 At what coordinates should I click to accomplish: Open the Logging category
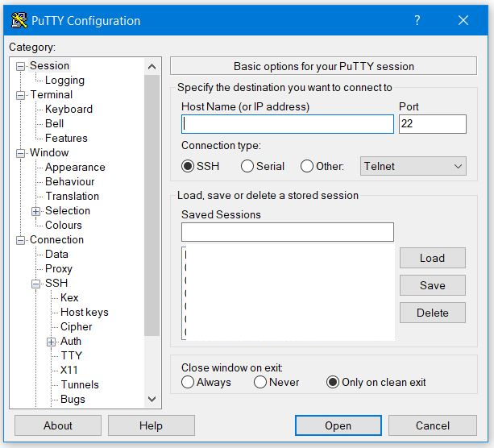click(x=64, y=80)
